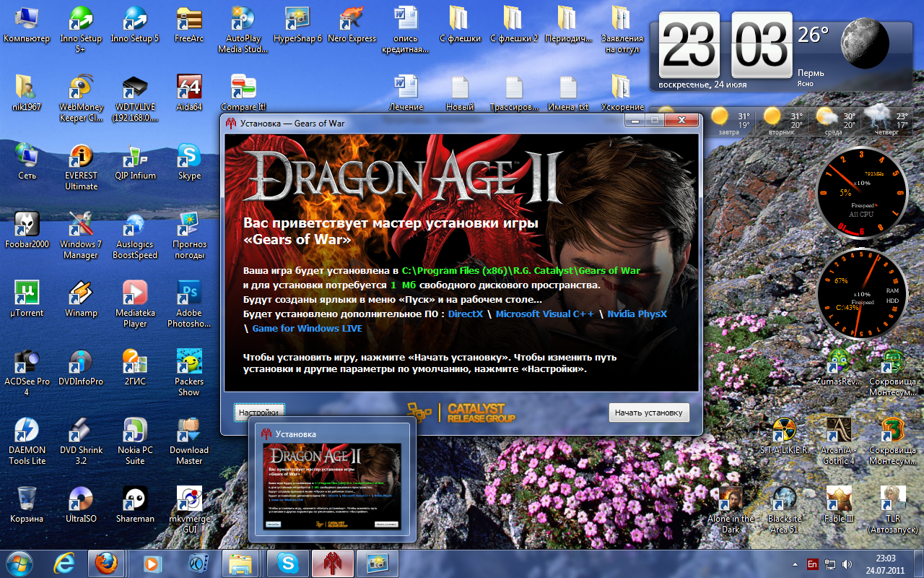Click the «Gears of War» install path text
The width and height of the screenshot is (924, 578).
click(520, 271)
